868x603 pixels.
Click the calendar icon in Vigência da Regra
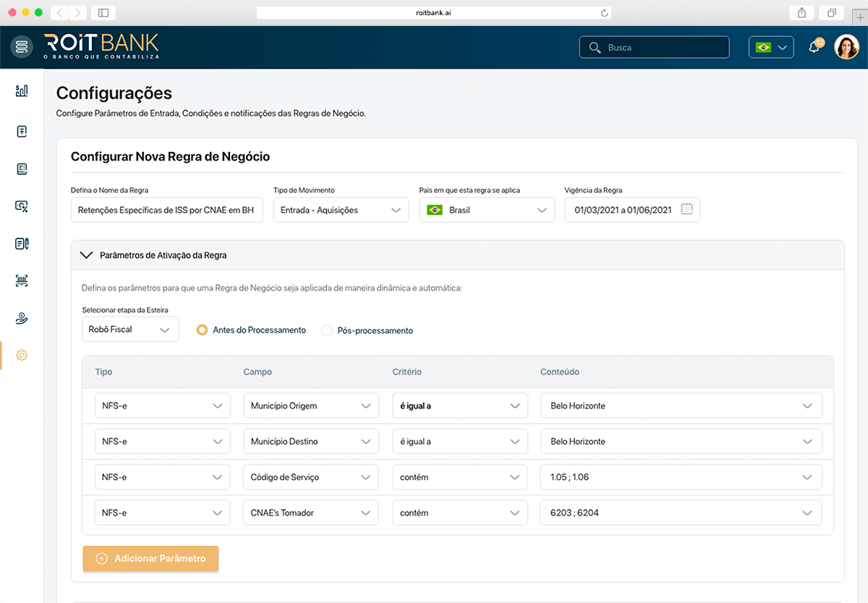(686, 210)
